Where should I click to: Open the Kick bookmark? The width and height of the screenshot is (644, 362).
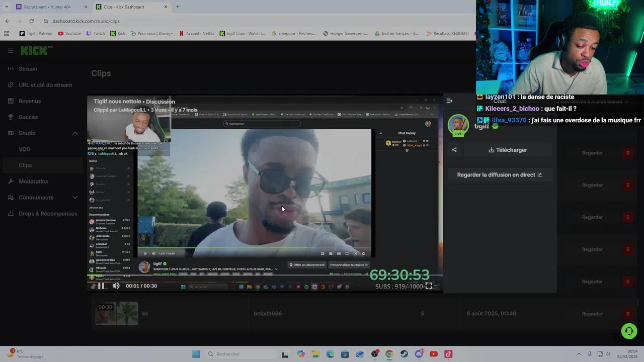tap(118, 34)
